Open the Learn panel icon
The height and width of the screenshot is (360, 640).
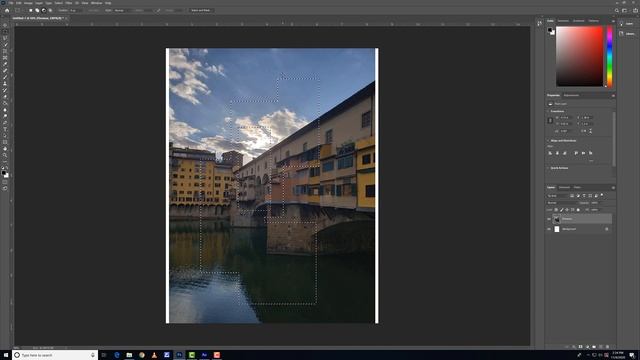point(622,24)
